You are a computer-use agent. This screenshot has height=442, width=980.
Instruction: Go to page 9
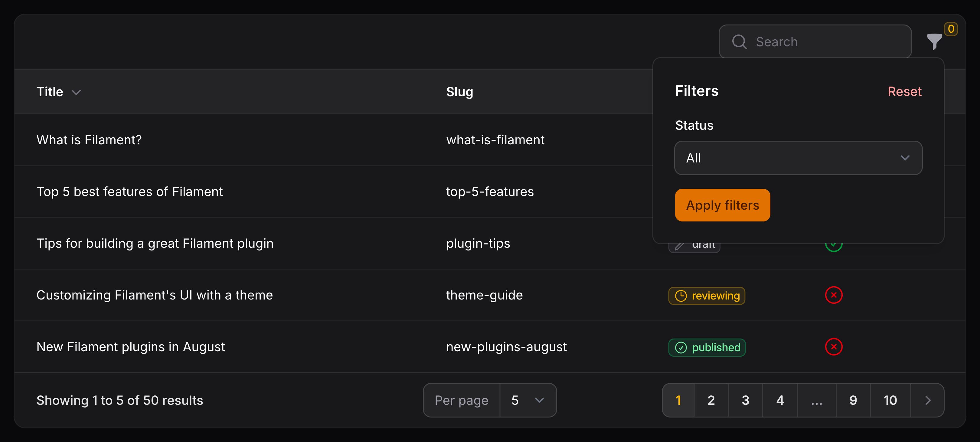point(853,400)
